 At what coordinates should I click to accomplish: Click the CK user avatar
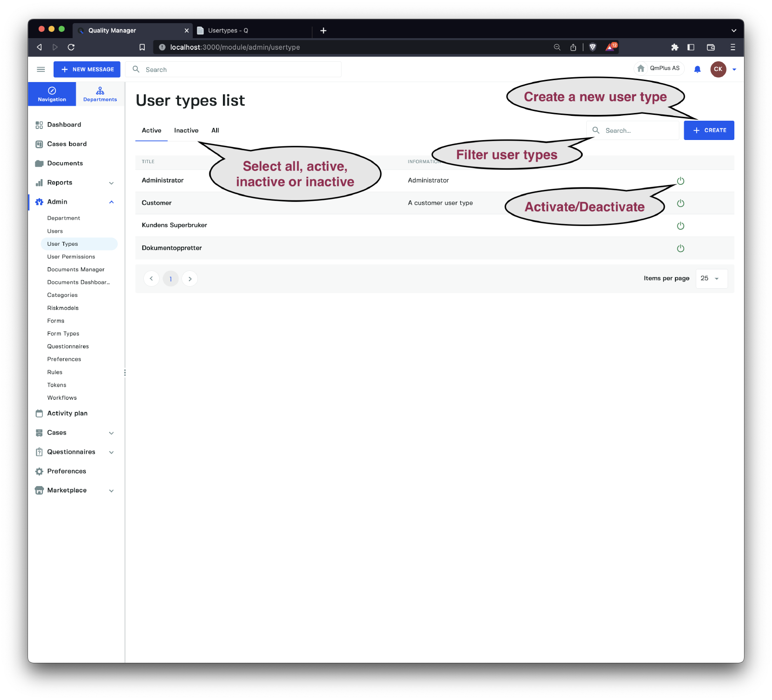[x=718, y=70]
